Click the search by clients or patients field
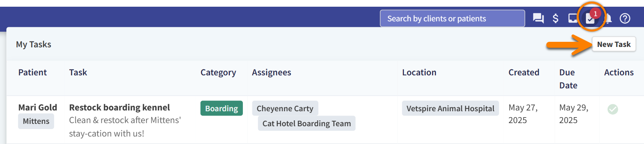 (453, 19)
